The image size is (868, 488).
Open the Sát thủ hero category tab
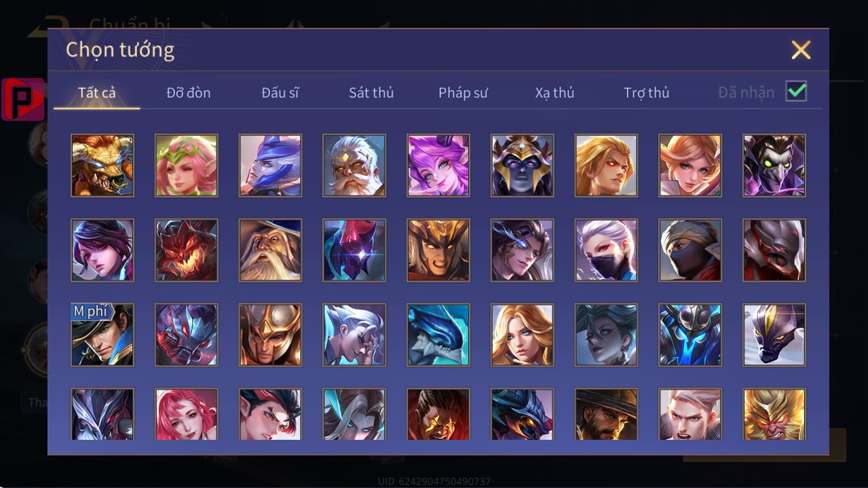pyautogui.click(x=371, y=93)
